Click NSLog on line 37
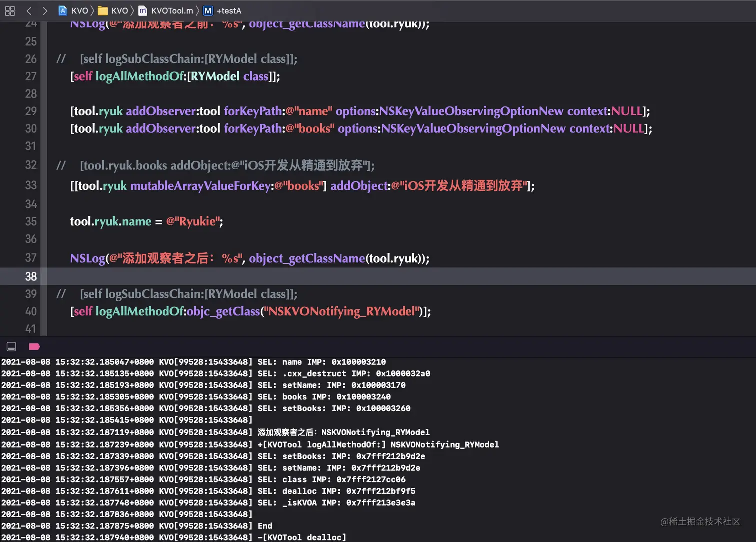The height and width of the screenshot is (542, 756). 87,258
